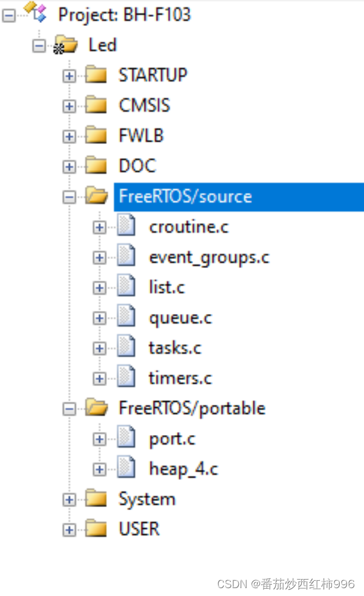Viewport: 364px width, 596px height.
Task: Expand the System group
Action: [x=69, y=499]
